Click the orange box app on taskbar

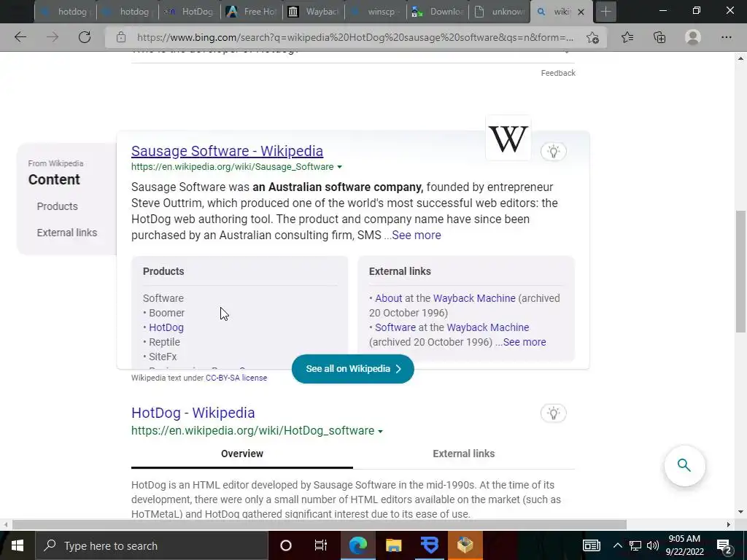(x=465, y=545)
